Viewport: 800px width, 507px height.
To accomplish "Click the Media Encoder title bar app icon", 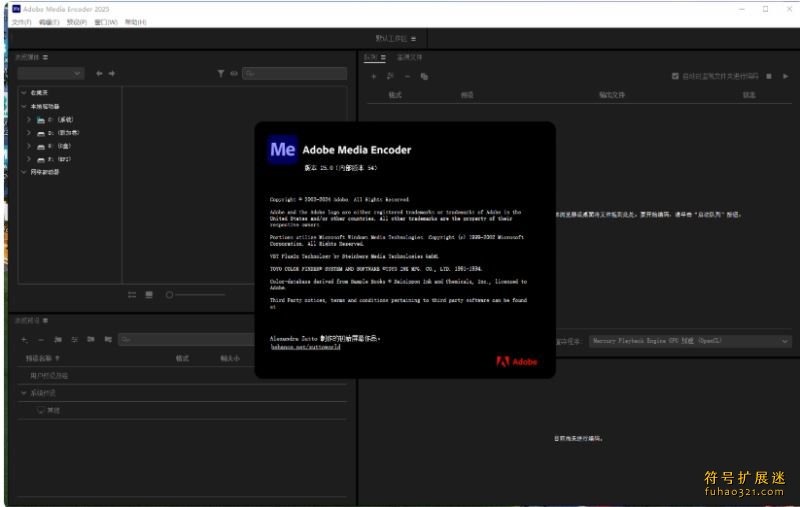I will (16, 9).
